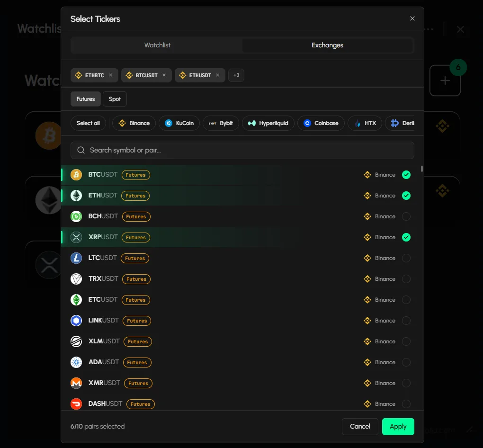Viewport: 483px width, 448px height.
Task: Check the XMRUSDT Futures pair
Action: point(406,383)
